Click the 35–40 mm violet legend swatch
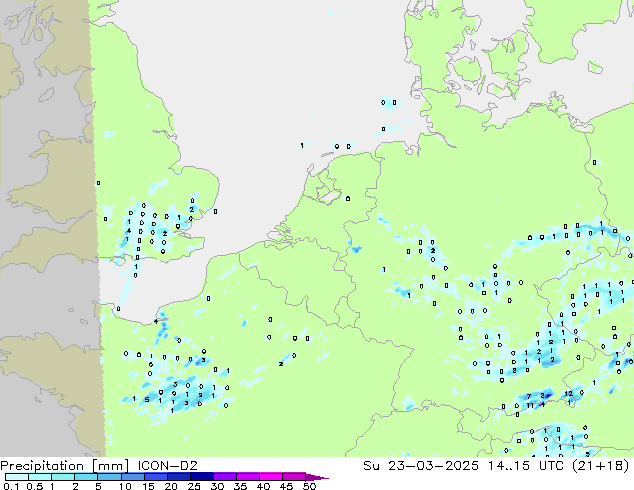This screenshot has width=634, height=490. tap(248, 477)
